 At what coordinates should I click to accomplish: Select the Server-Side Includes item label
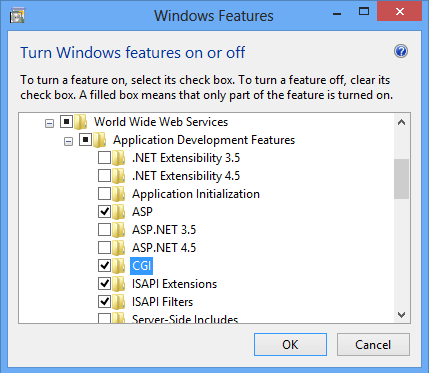pos(185,319)
